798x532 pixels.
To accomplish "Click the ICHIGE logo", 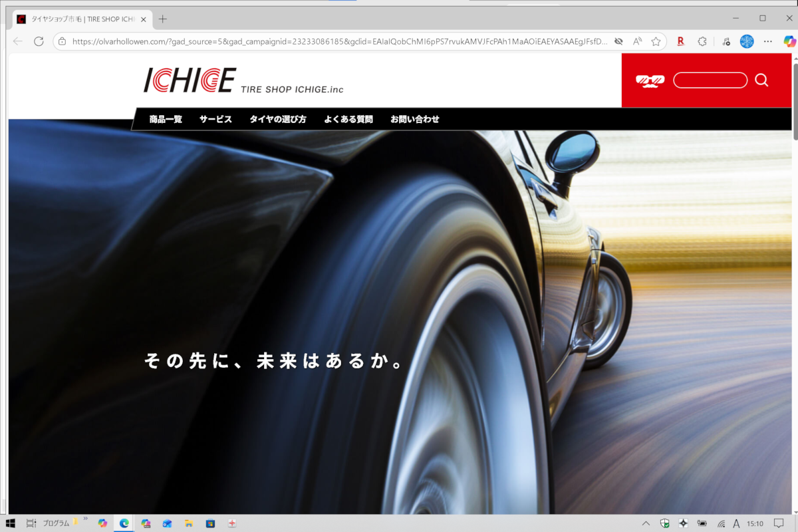I will [190, 80].
